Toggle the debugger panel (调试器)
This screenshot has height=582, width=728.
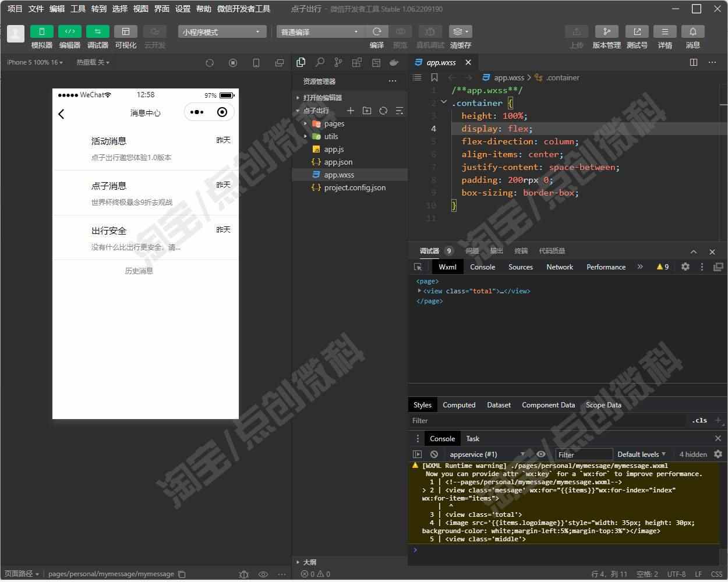[x=98, y=31]
